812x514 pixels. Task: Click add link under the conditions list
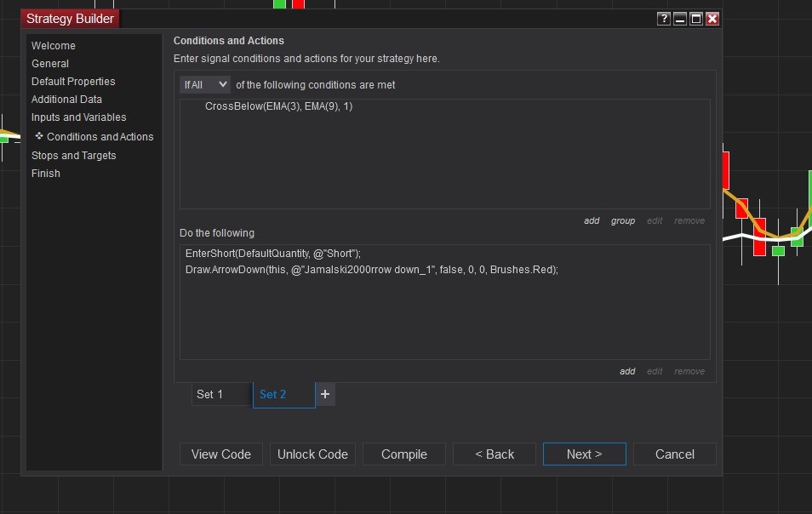[x=592, y=220]
